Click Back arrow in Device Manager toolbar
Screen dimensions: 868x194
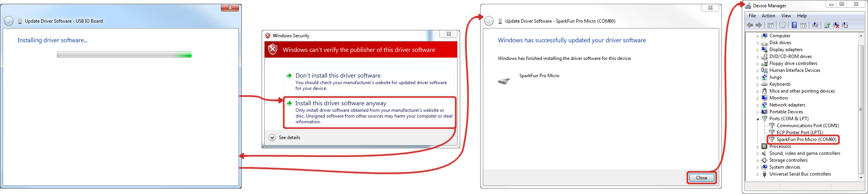(750, 25)
